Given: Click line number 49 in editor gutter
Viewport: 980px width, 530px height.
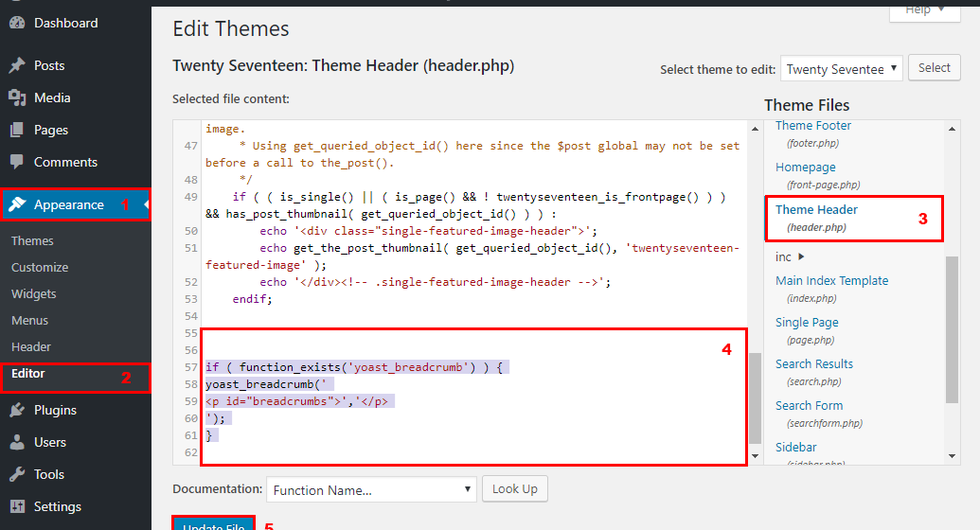Looking at the screenshot, I should coord(190,197).
